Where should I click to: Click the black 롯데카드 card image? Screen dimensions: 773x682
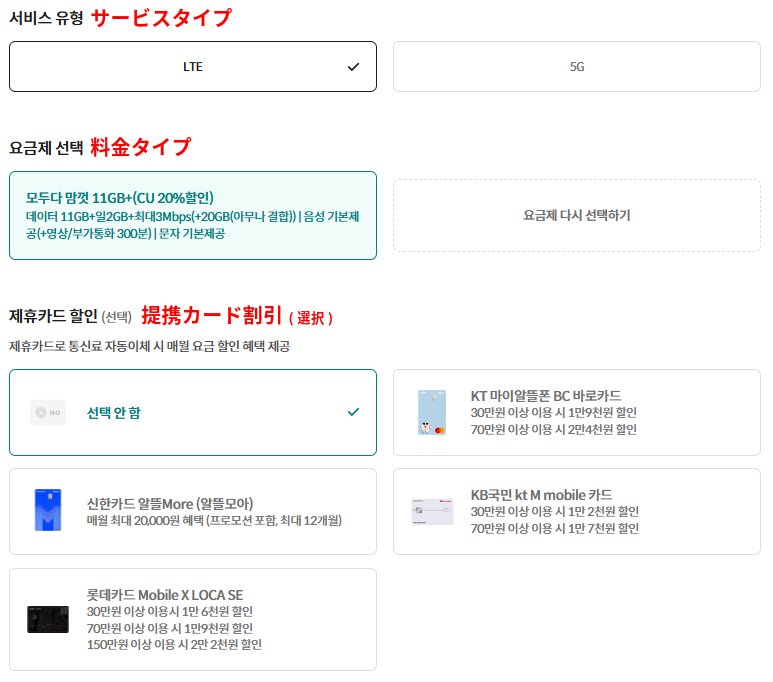click(x=48, y=619)
